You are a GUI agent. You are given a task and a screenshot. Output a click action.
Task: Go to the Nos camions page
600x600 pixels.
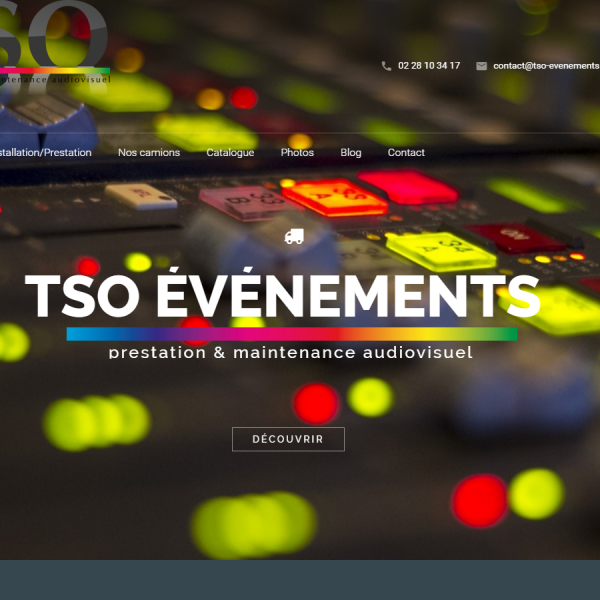[149, 153]
